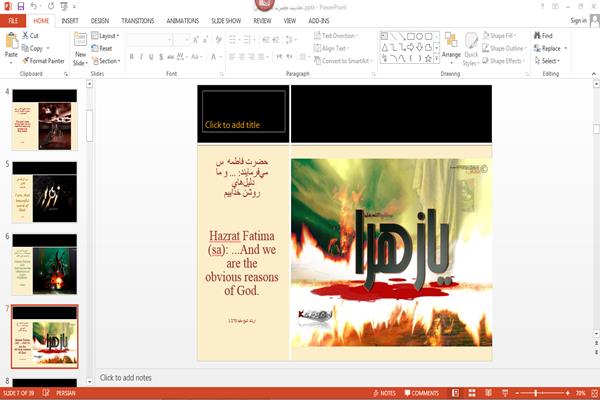Click Increase Font Size icon
The width and height of the screenshot is (600, 400).
tap(196, 40)
